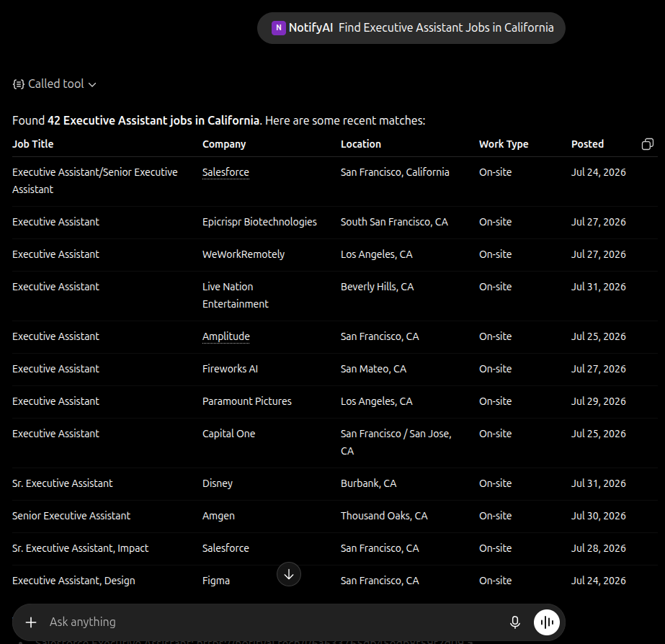
Task: Select the Executive Assistant/Senior Executive Assistant title
Action: pos(95,181)
